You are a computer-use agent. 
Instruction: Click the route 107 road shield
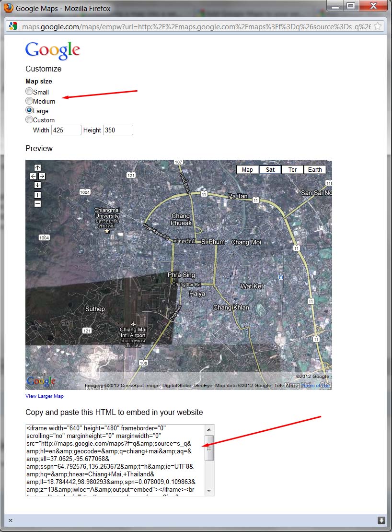(x=179, y=162)
